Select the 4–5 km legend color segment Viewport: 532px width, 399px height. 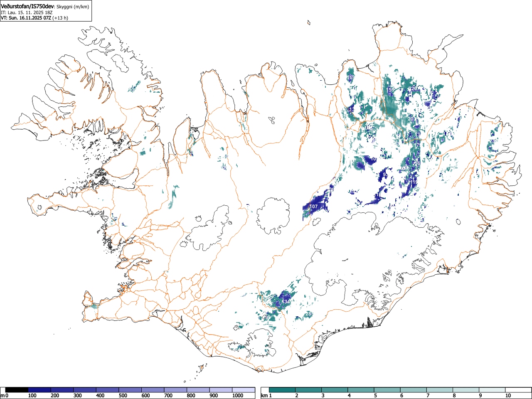(x=361, y=390)
